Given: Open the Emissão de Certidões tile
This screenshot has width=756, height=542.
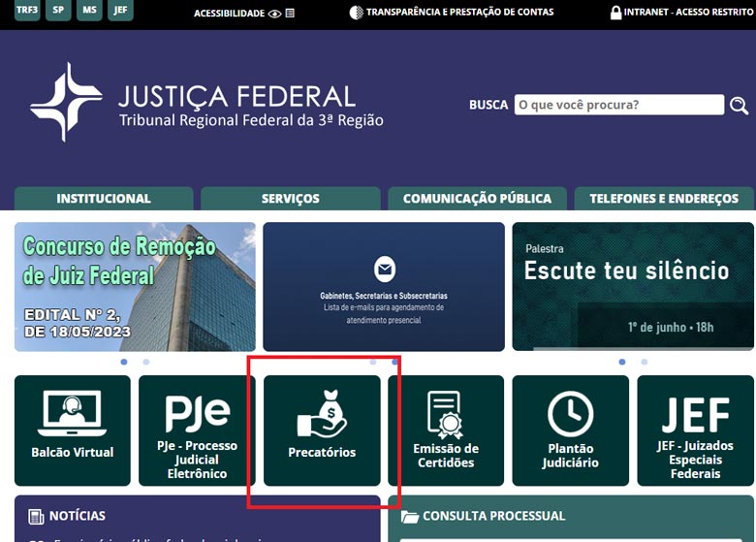Looking at the screenshot, I should click(x=446, y=430).
